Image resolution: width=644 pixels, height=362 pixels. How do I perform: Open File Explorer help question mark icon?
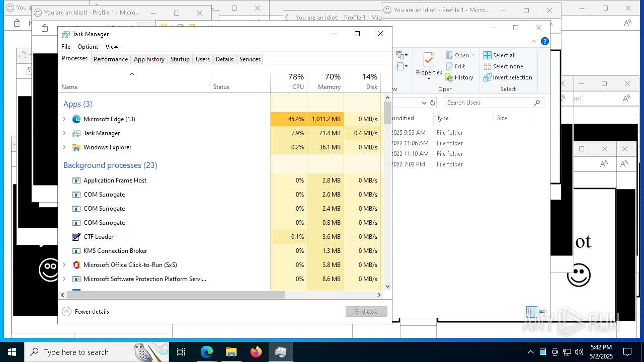(x=544, y=41)
